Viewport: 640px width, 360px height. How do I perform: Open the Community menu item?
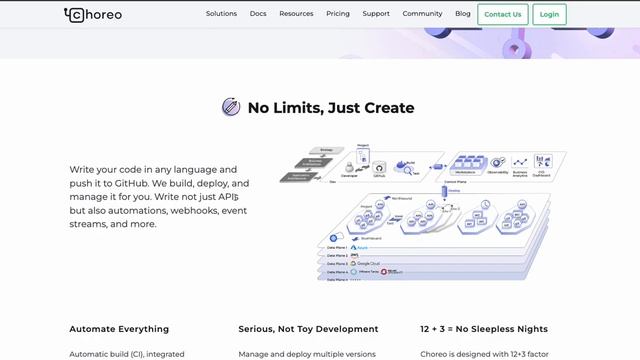[x=422, y=13]
